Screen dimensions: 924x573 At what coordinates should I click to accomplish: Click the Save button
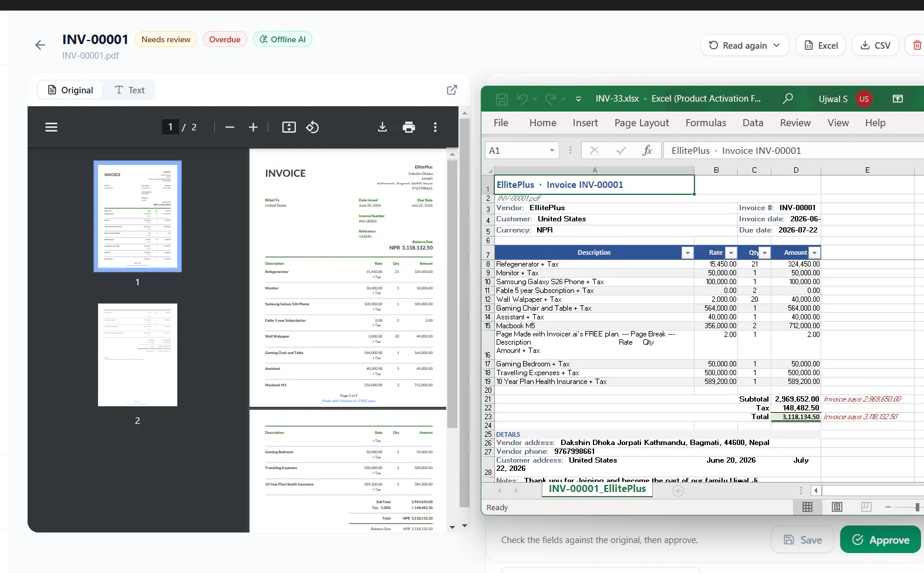pyautogui.click(x=802, y=540)
